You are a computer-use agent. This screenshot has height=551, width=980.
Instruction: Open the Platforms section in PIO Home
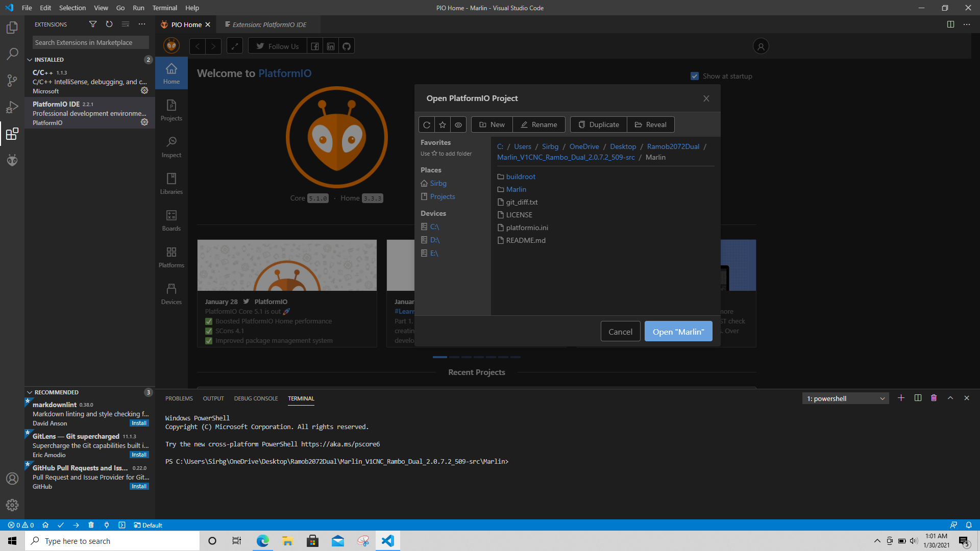171,257
